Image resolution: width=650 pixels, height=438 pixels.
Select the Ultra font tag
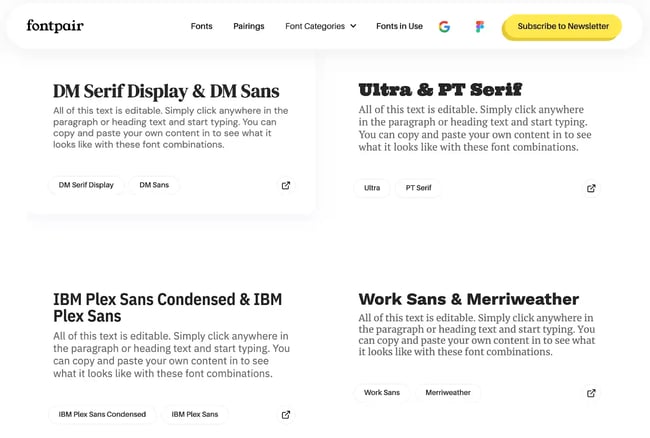372,188
